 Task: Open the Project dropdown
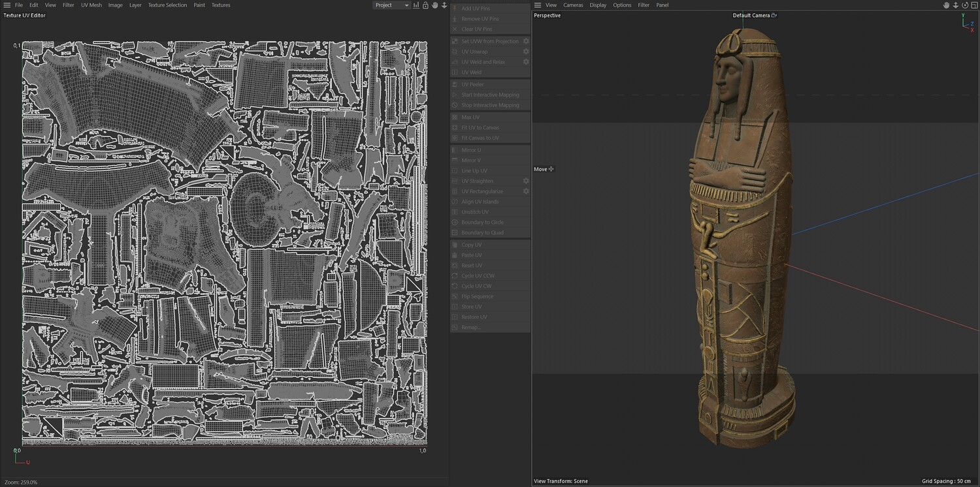click(x=391, y=5)
